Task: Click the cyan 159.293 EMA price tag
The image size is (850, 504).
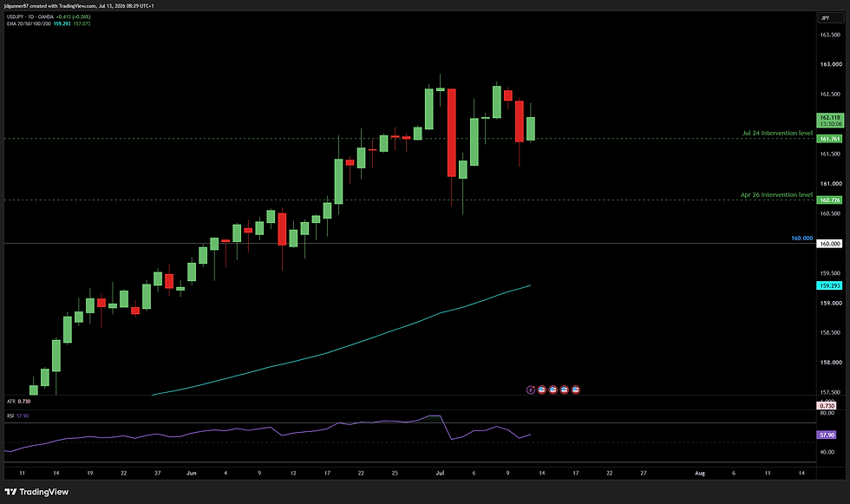Action: coord(830,285)
